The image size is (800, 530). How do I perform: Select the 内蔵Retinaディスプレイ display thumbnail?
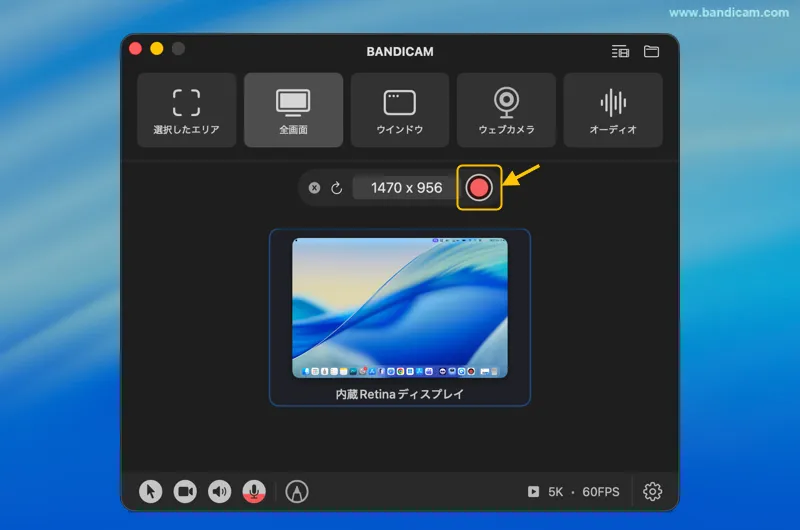(x=399, y=317)
